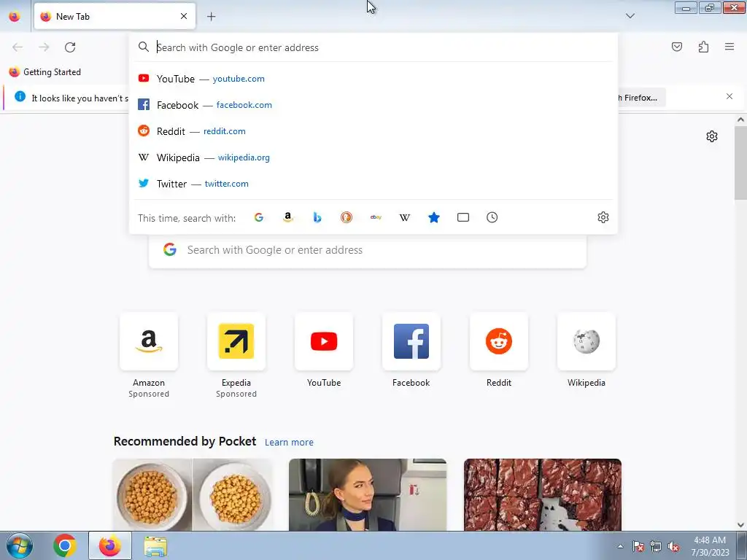This screenshot has width=747, height=560.
Task: Open File Explorer from taskbar
Action: pyautogui.click(x=155, y=546)
